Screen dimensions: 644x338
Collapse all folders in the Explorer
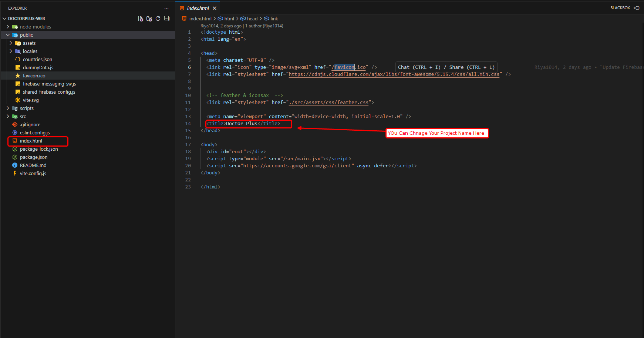click(x=167, y=18)
